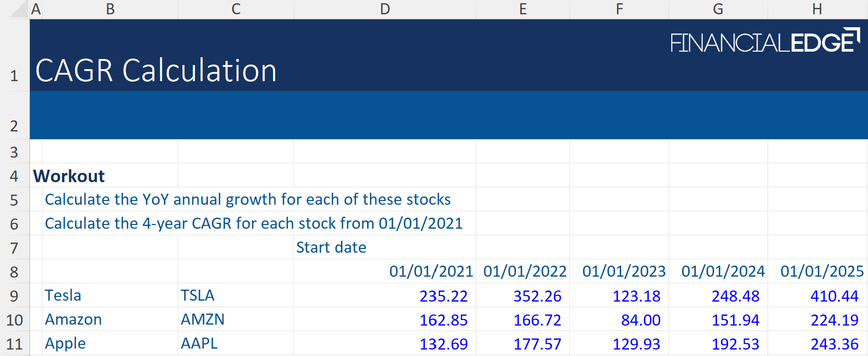Click Tesla's 01/01/2021 price 235.22

tap(443, 296)
